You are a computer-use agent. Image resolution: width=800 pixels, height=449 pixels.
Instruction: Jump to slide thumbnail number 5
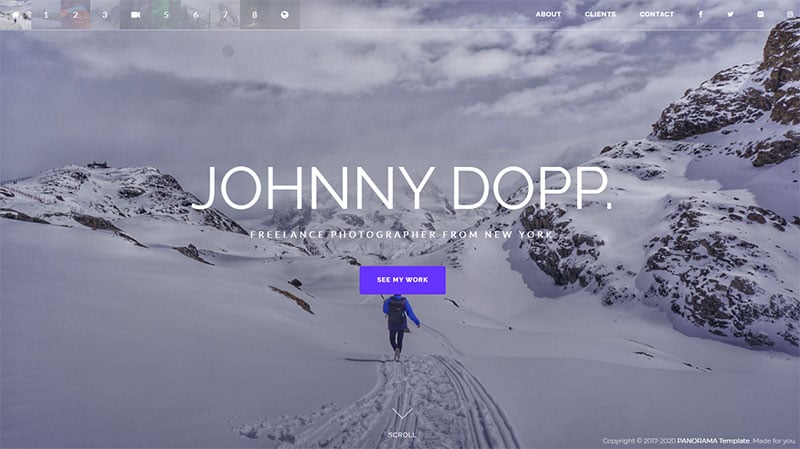tap(166, 15)
